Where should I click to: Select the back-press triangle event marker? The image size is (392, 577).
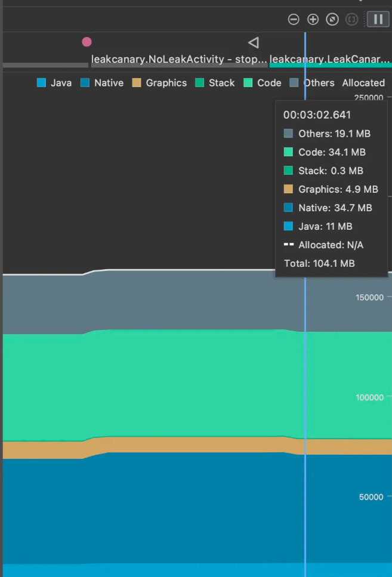pyautogui.click(x=253, y=43)
